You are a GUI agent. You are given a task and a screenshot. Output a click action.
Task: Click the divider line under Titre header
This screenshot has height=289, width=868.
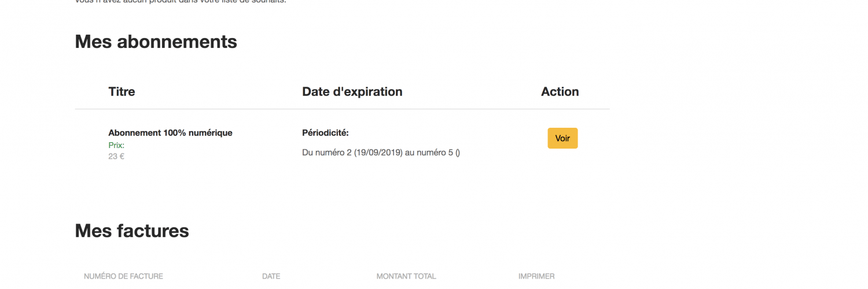(342, 109)
